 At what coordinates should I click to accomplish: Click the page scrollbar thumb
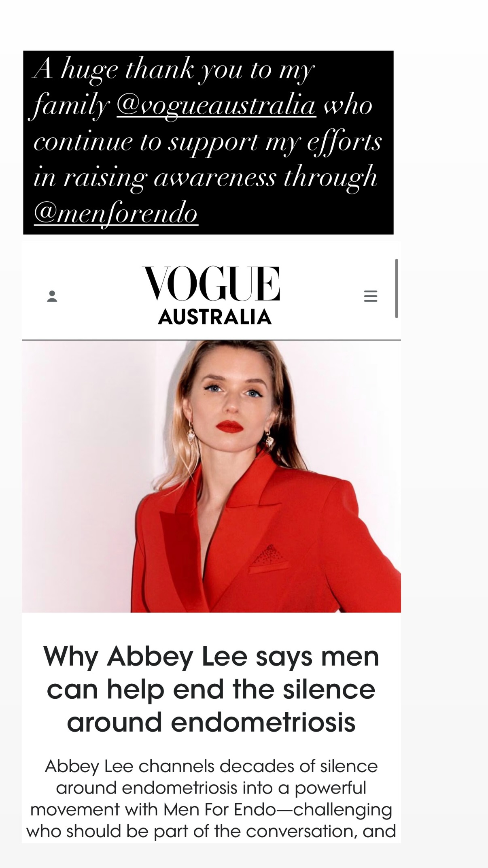click(x=397, y=288)
